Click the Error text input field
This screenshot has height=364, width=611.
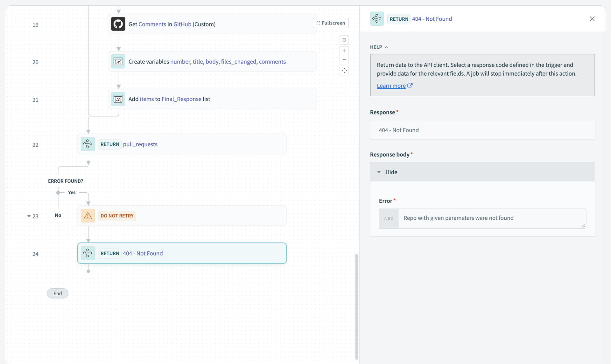tap(492, 218)
